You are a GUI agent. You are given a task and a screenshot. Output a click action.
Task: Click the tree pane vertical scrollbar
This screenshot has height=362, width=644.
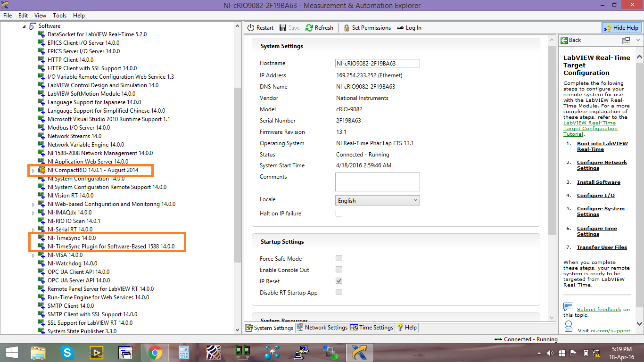(x=237, y=174)
